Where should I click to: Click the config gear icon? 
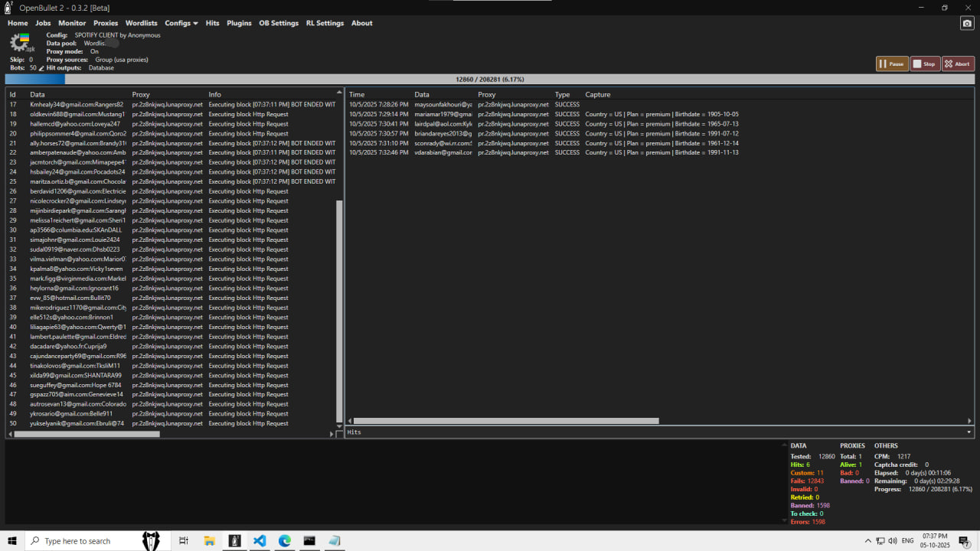(19, 43)
